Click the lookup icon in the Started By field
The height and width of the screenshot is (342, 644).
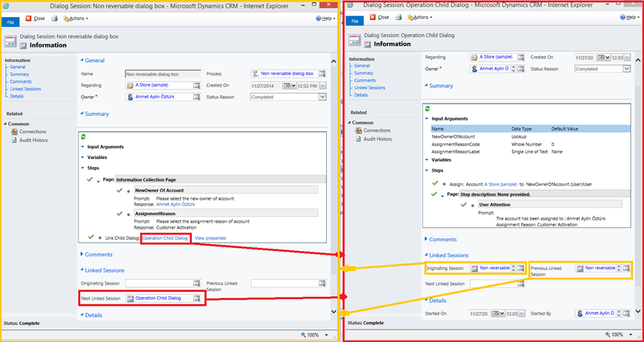coord(626,313)
